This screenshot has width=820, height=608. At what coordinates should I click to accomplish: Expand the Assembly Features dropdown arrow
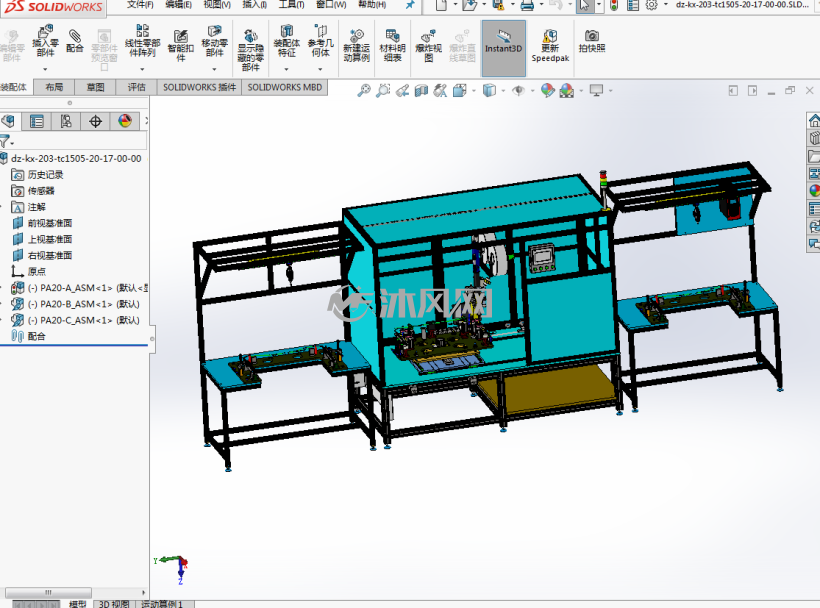coord(287,69)
